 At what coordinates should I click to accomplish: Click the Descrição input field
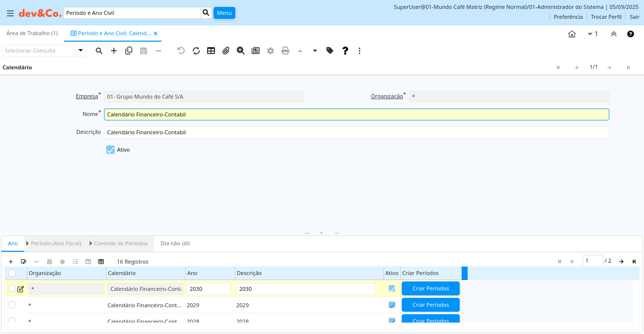[356, 132]
